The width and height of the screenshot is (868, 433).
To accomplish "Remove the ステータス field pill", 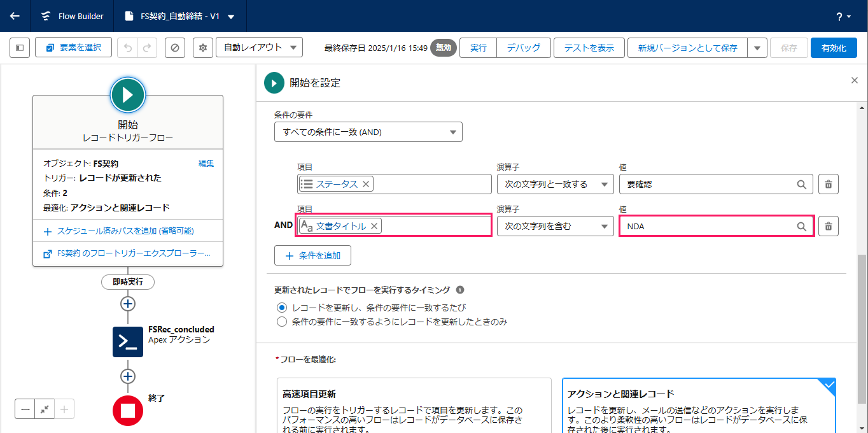I will 366,184.
